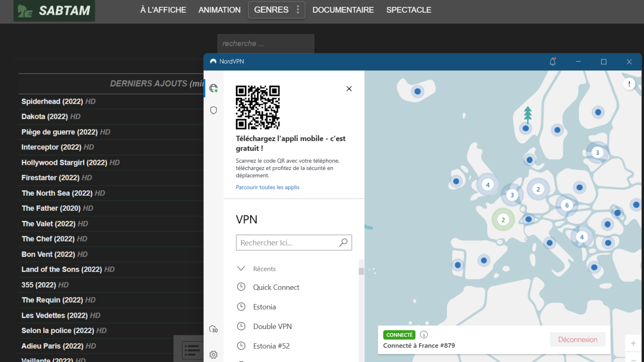Dismiss the mobile app promo panel
This screenshot has height=362, width=644.
[349, 89]
